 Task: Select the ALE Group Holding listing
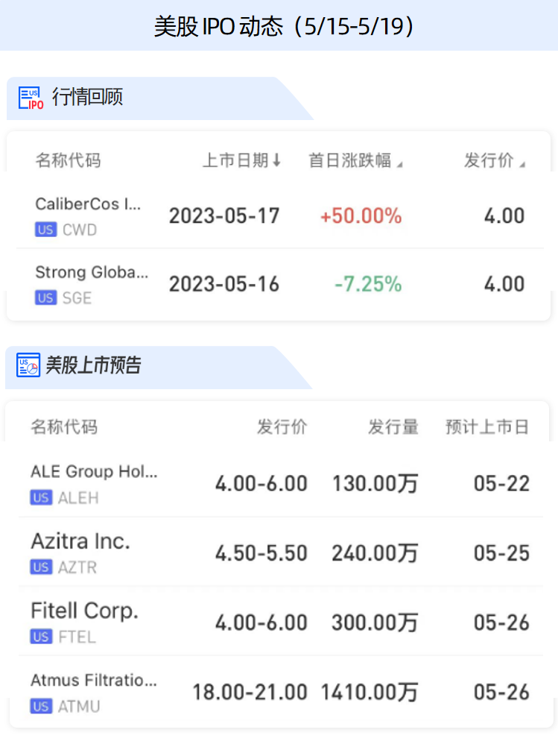click(94, 471)
